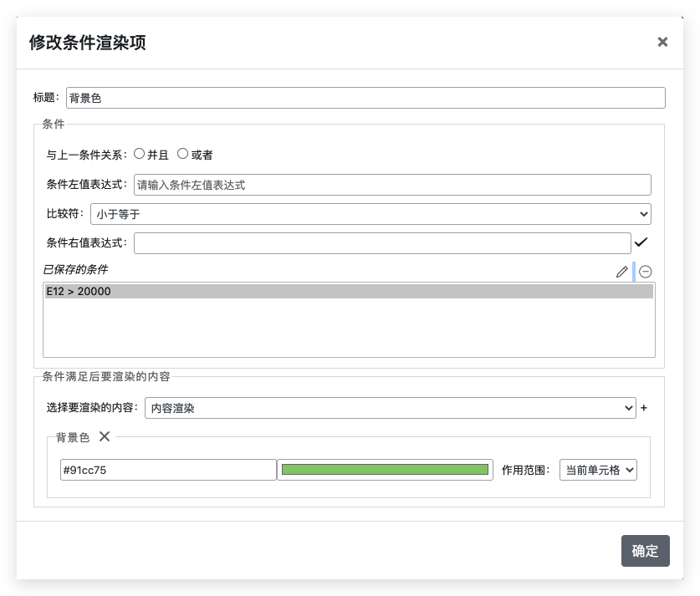Select the 或者 radio button

point(182,154)
